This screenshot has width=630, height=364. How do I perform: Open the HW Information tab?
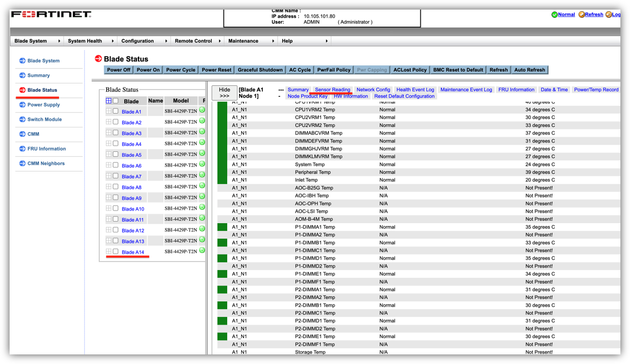click(x=351, y=96)
